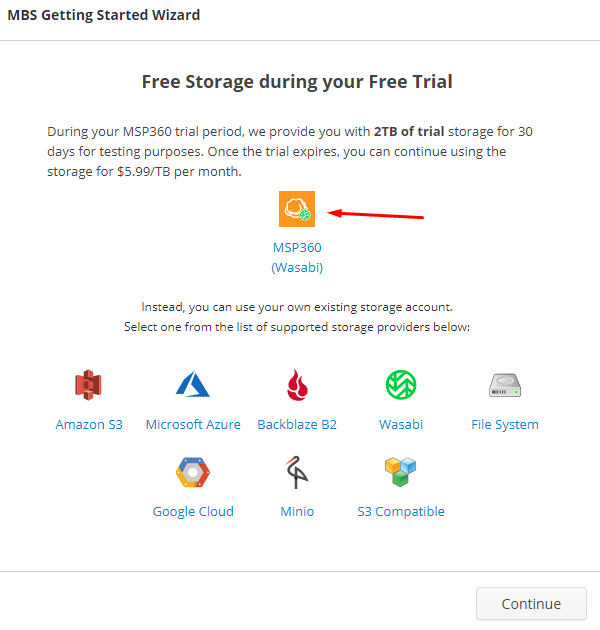Click the green Wasabi logo icon

[x=401, y=385]
